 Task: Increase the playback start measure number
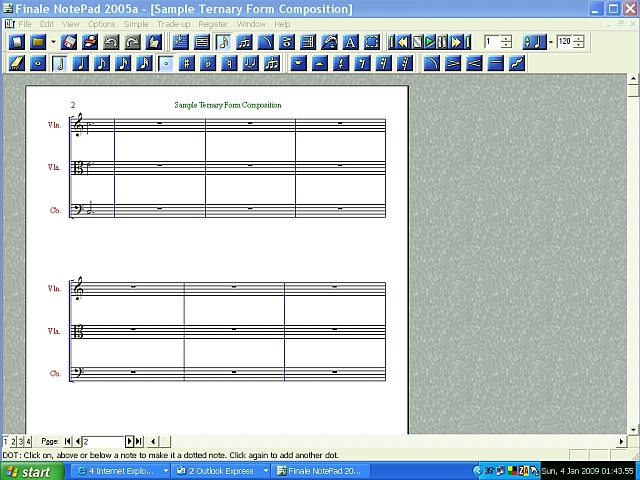click(x=506, y=38)
